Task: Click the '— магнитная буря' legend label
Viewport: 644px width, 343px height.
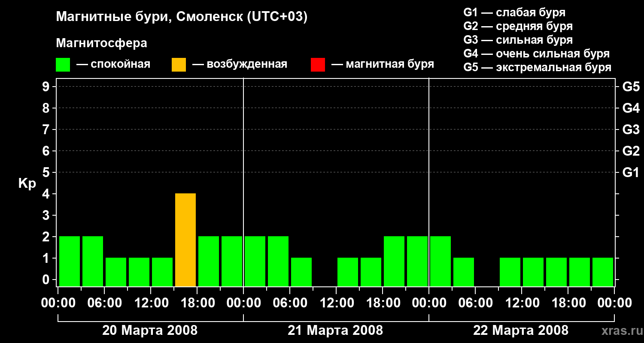Action: [x=383, y=64]
